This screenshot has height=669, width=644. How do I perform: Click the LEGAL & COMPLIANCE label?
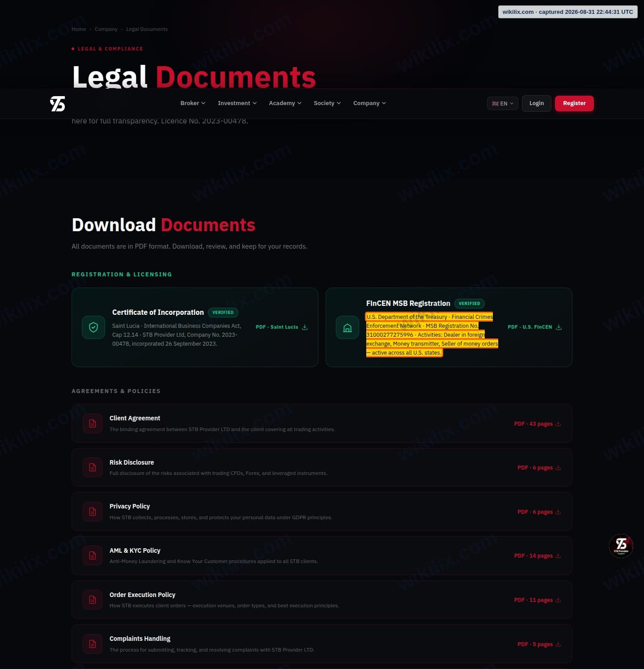110,49
